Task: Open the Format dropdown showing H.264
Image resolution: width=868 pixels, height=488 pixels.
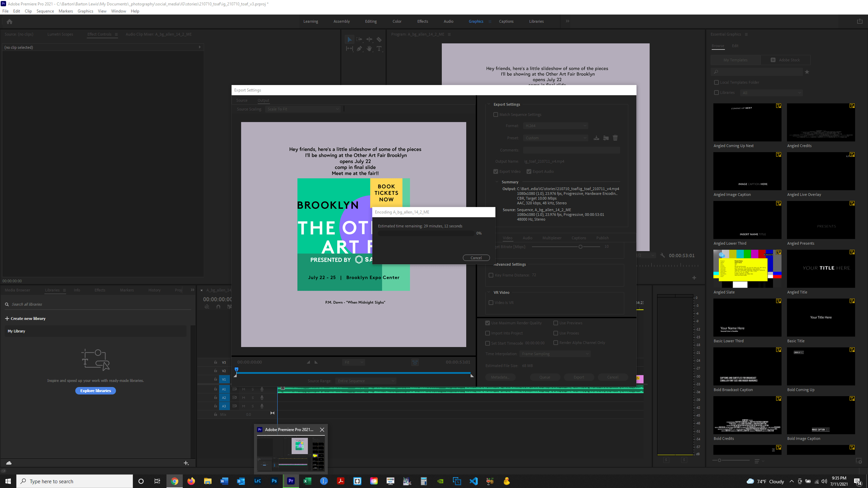Action: [555, 126]
